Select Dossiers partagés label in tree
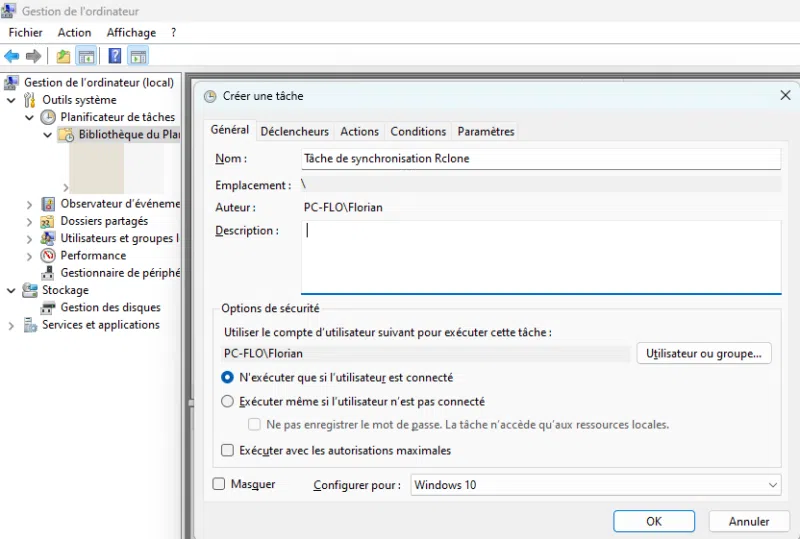 point(104,221)
